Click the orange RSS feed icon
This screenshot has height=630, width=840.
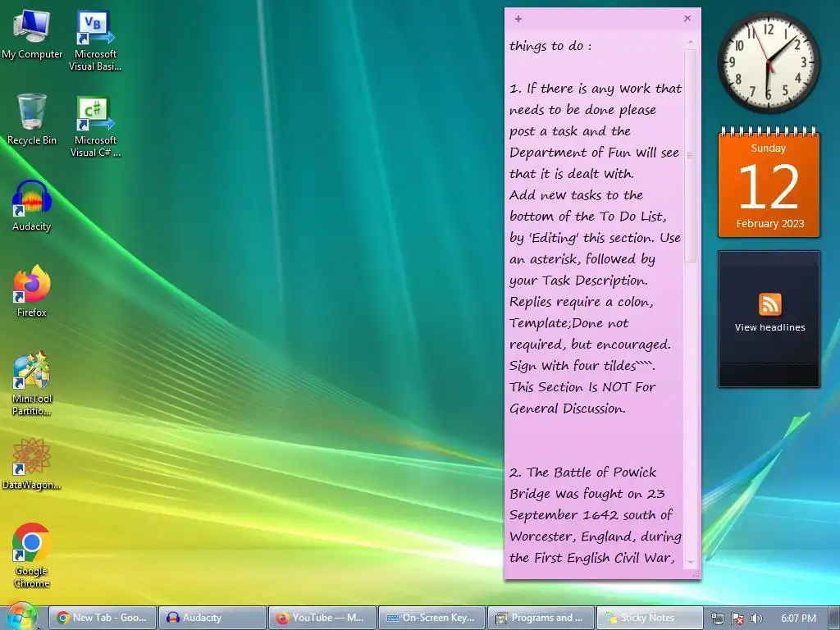(769, 304)
